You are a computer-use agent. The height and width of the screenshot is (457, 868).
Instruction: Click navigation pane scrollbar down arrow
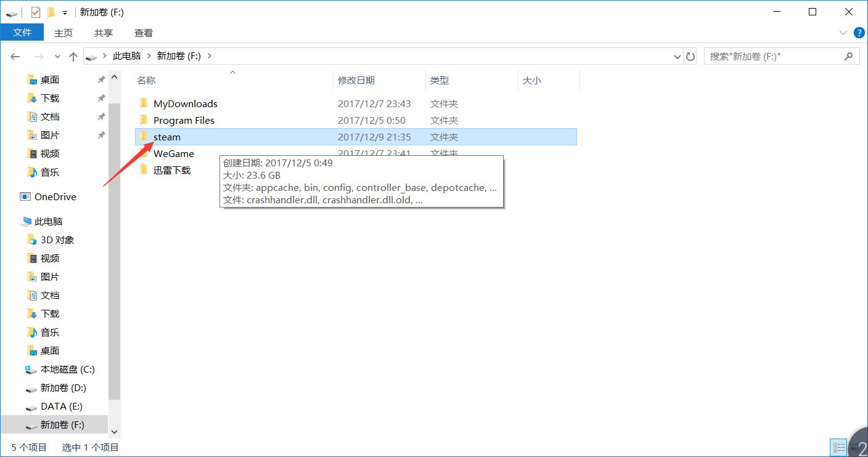coord(114,432)
